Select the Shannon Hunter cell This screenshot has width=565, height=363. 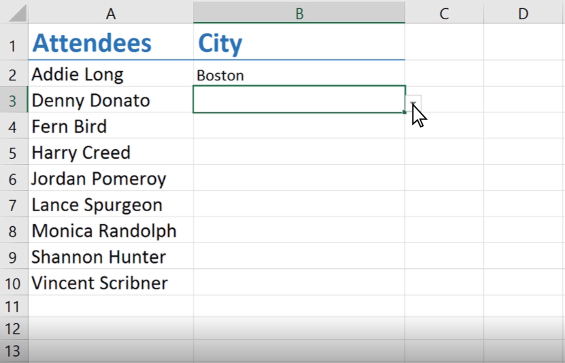point(111,256)
